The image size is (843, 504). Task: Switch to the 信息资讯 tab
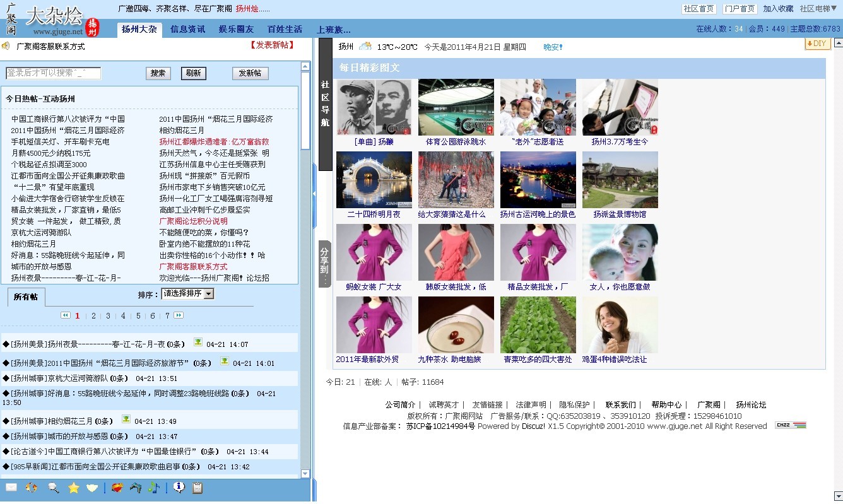coord(187,30)
